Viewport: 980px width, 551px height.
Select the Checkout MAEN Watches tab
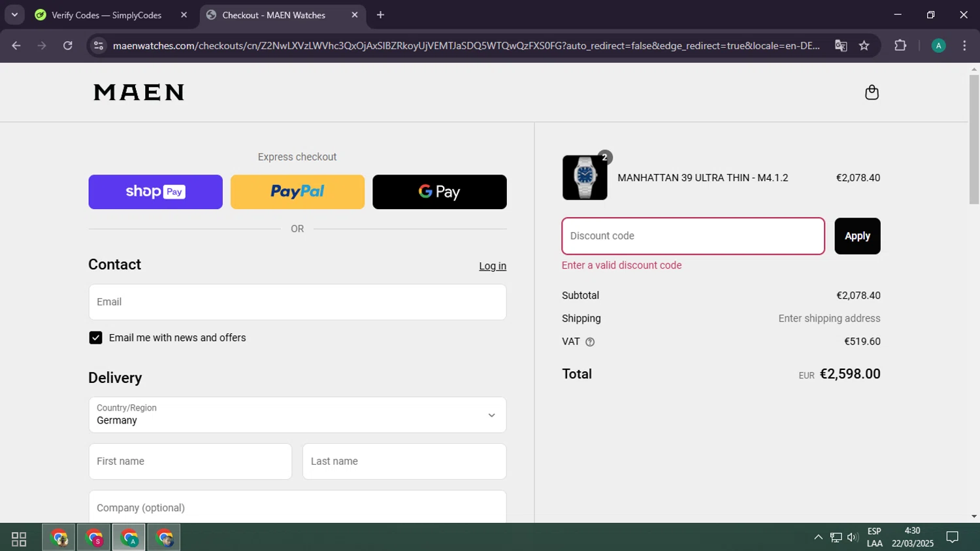[274, 15]
